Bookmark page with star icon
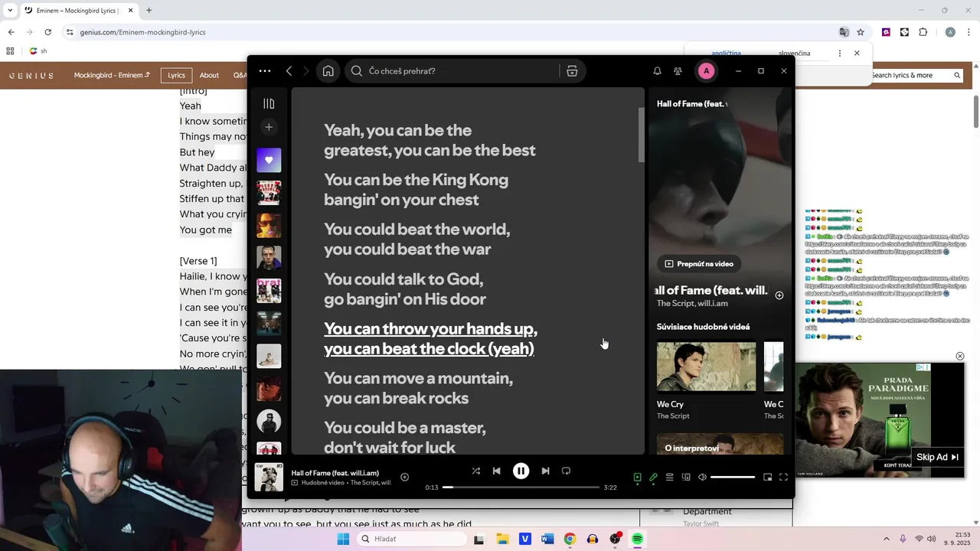Viewport: 980px width, 551px height. [861, 32]
